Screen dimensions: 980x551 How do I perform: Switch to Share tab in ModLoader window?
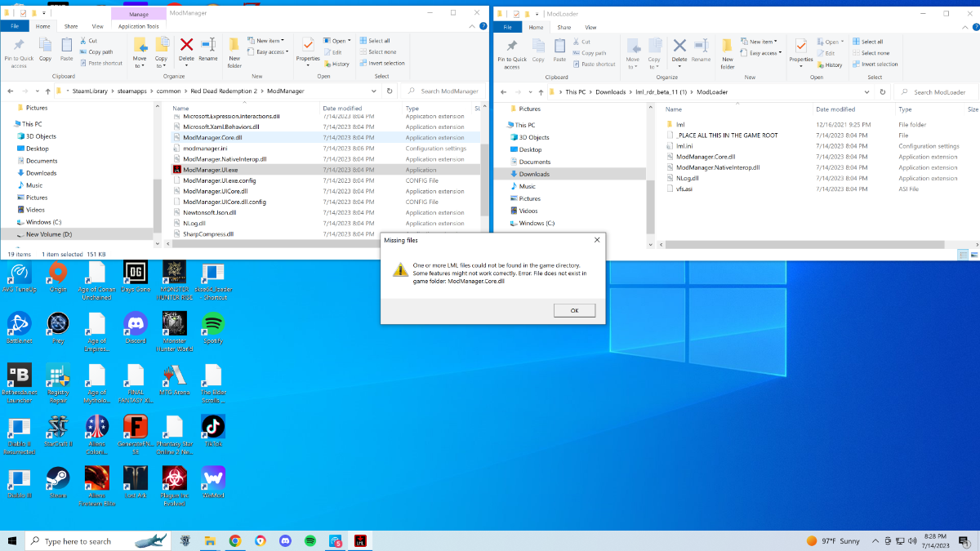[x=564, y=27]
